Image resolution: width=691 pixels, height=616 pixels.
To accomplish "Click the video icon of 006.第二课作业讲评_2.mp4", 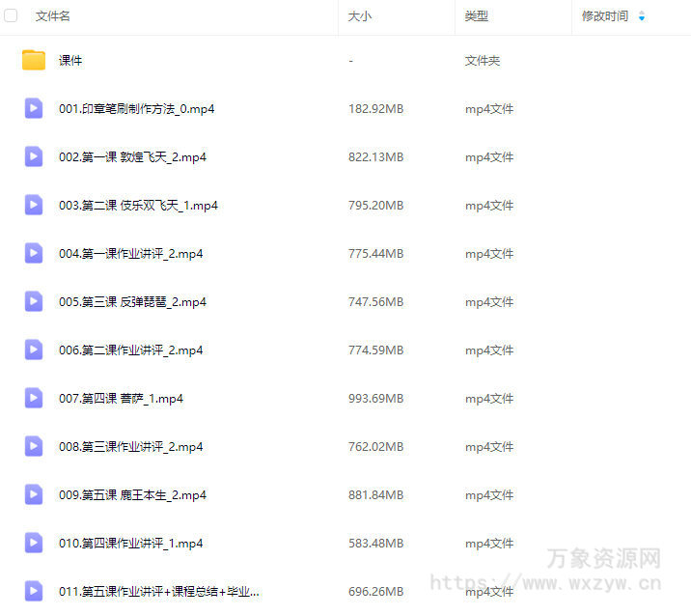I will point(34,350).
